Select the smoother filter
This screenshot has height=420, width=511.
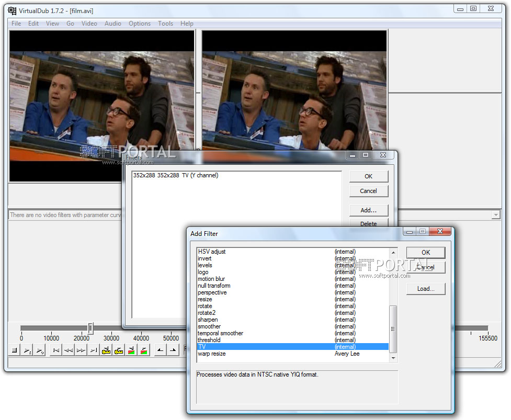click(x=293, y=326)
